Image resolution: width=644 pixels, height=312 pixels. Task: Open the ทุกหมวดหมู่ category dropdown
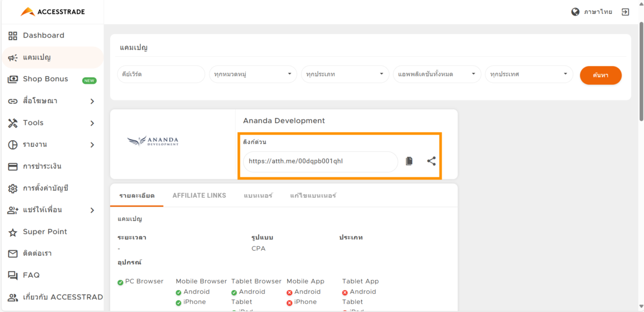(252, 74)
